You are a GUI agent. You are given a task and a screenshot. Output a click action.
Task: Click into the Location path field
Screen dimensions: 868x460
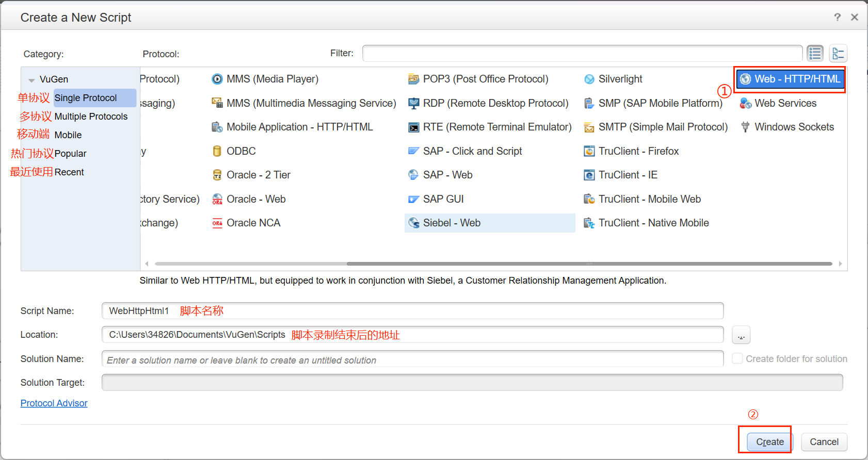pyautogui.click(x=413, y=335)
